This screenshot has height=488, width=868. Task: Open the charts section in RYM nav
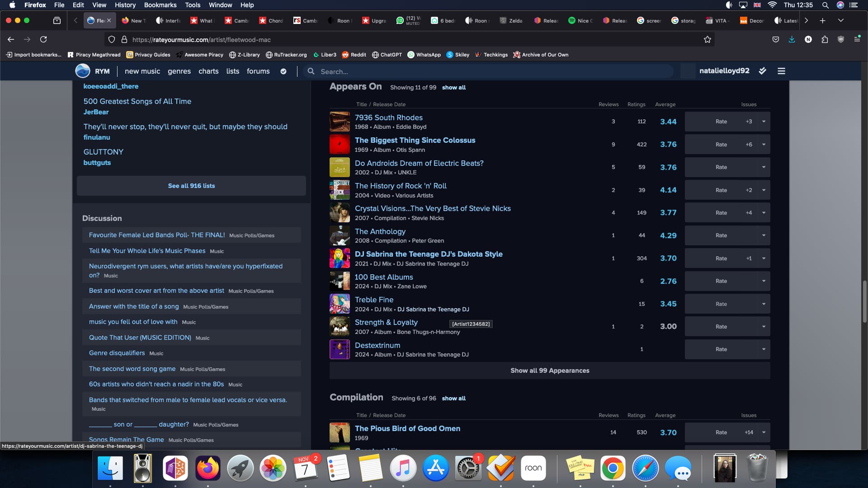[208, 71]
